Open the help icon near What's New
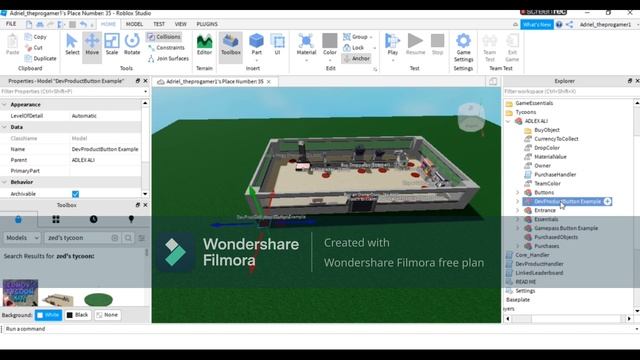640x360 pixels. [559, 24]
